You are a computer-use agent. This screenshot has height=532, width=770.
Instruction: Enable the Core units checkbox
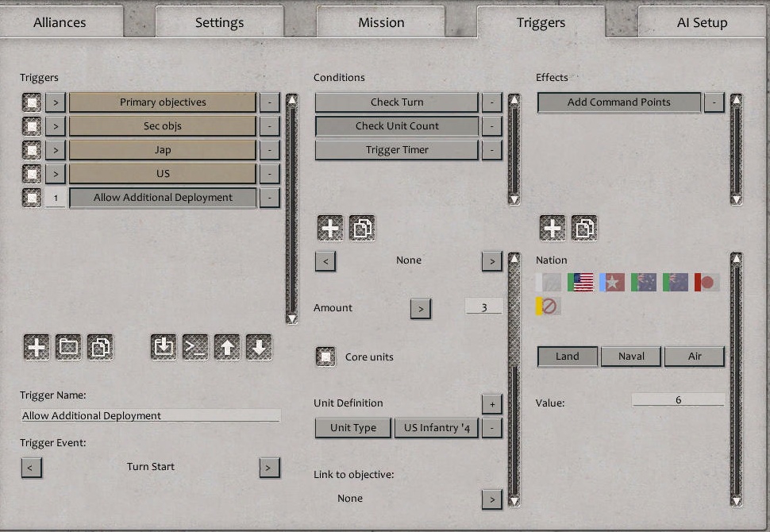325,357
